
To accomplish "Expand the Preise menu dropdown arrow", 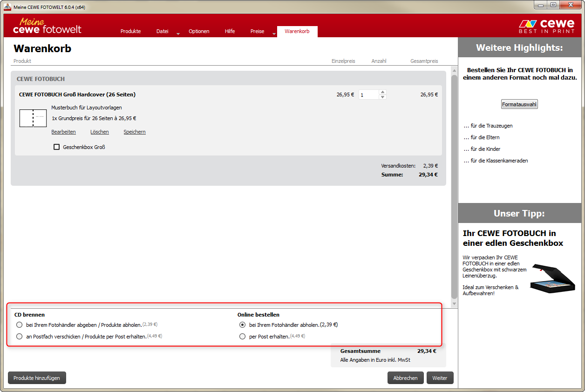I will click(273, 34).
